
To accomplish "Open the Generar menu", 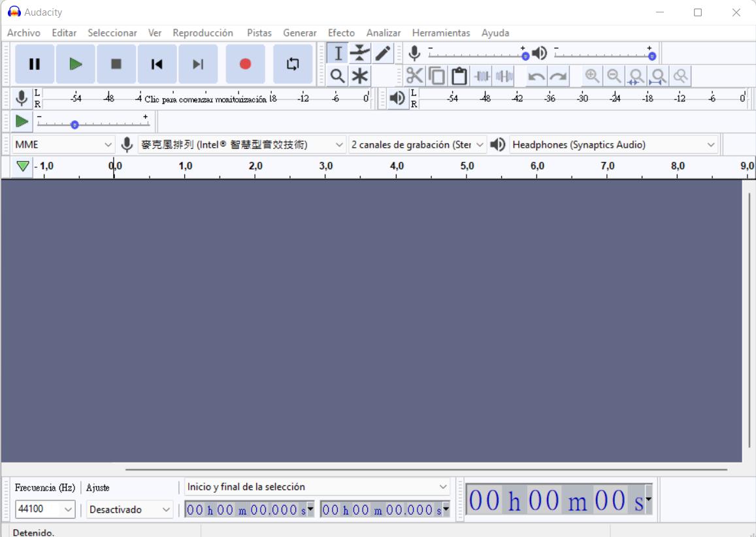I will point(299,33).
